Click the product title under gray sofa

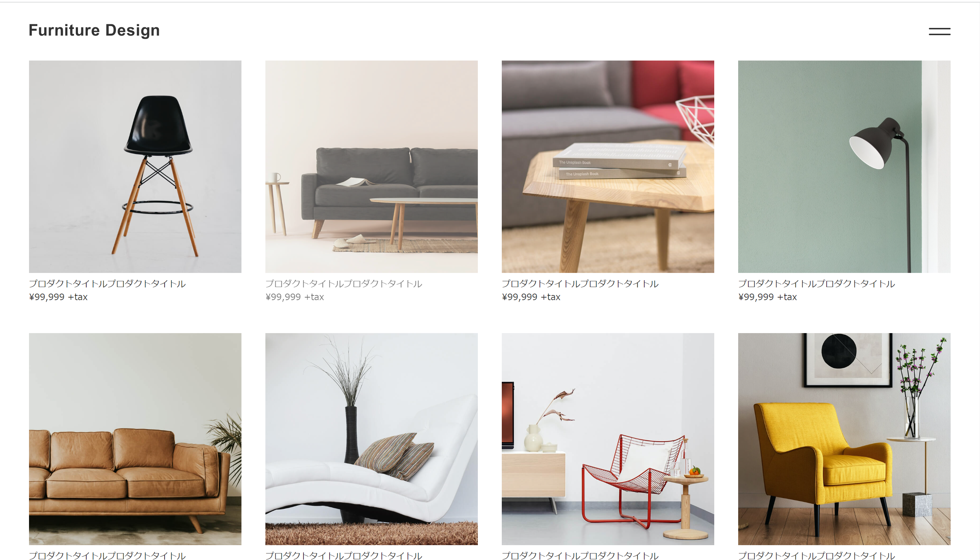pyautogui.click(x=344, y=284)
